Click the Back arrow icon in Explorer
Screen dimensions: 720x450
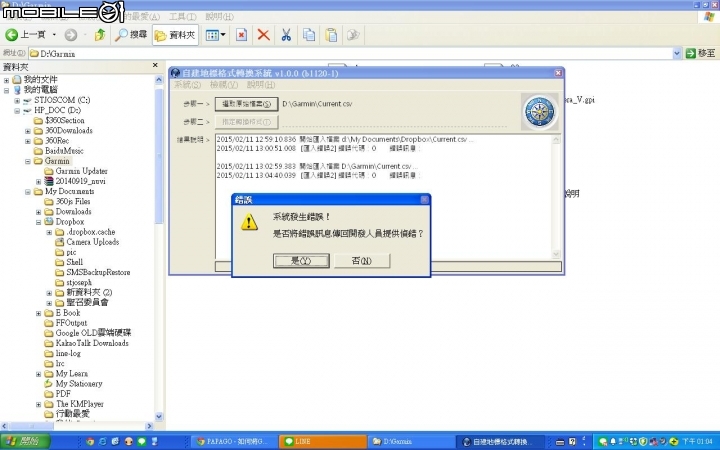coord(11,35)
